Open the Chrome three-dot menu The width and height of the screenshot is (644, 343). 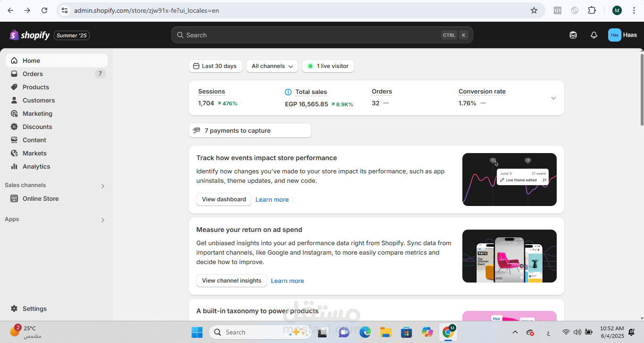[x=634, y=10]
